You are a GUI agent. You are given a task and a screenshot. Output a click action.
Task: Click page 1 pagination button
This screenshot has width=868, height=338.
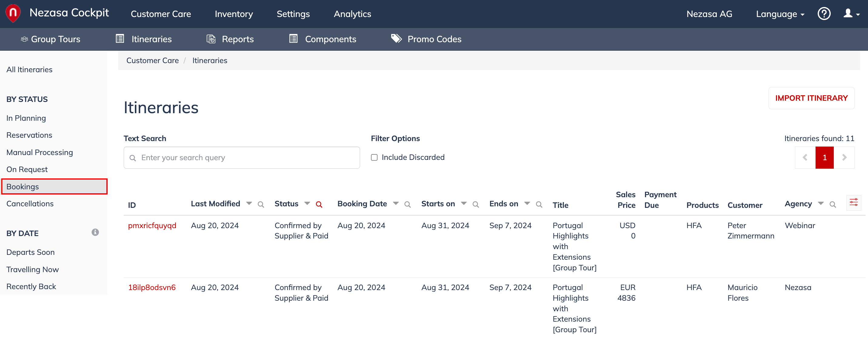(825, 157)
